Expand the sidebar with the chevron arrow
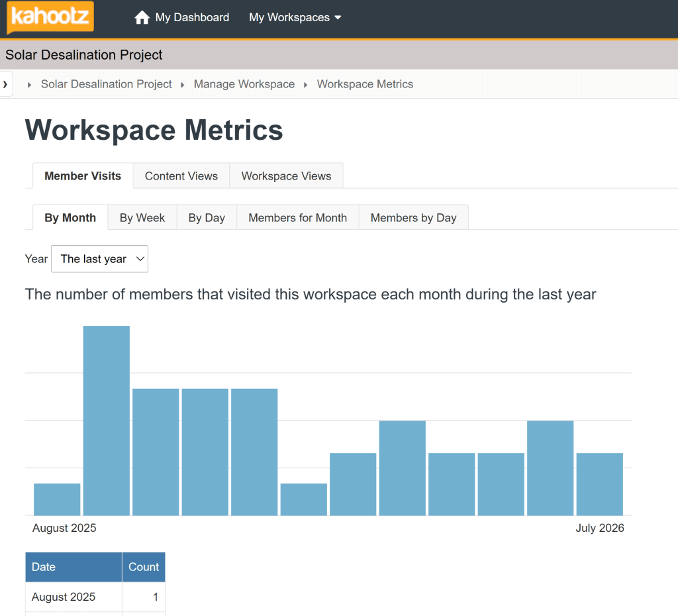Screen dimensions: 678x616 tap(5, 84)
